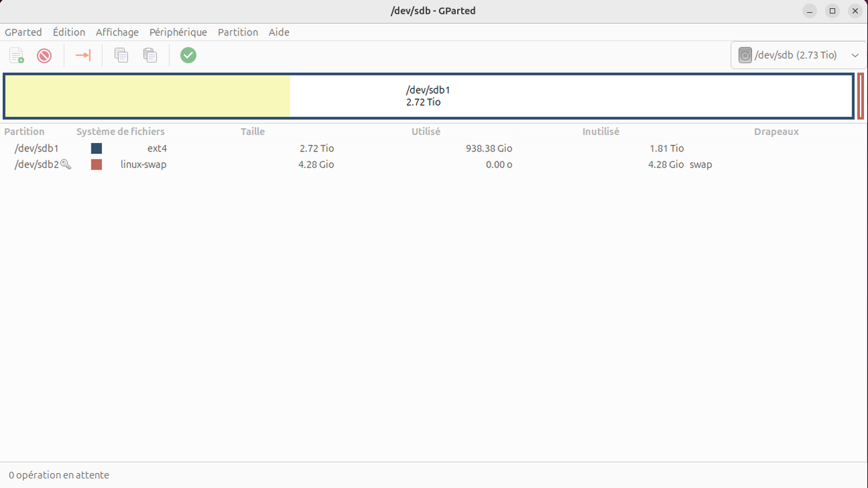Screen dimensions: 868x488
Task: Click the 0.00 o used value
Action: [x=499, y=164]
